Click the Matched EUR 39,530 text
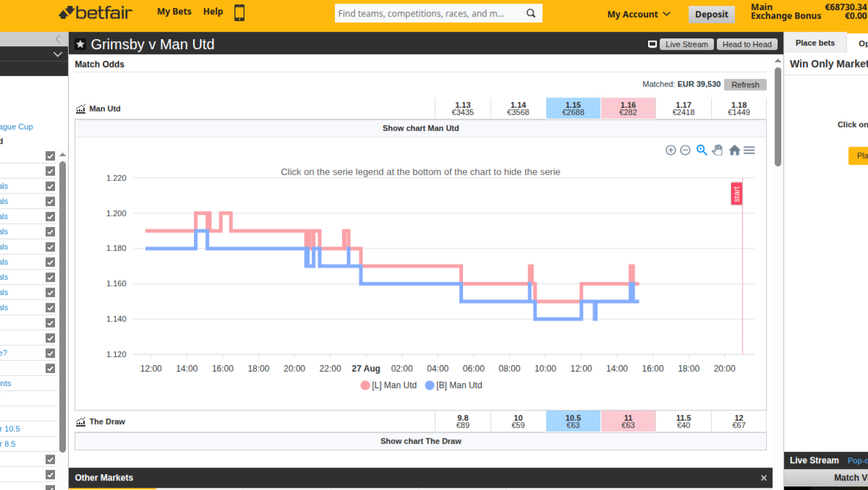This screenshot has width=868, height=490. (x=681, y=85)
